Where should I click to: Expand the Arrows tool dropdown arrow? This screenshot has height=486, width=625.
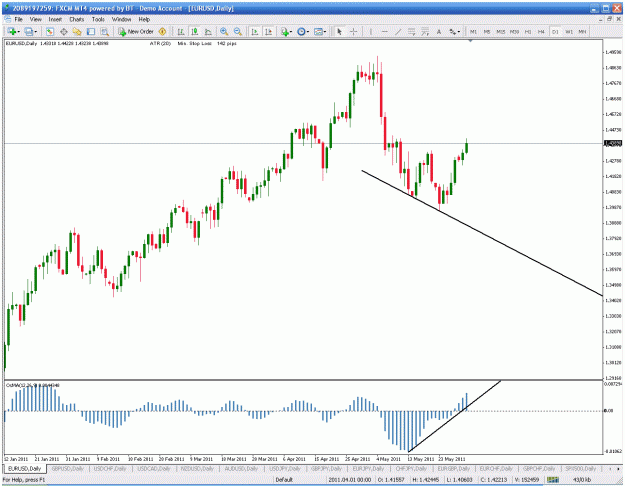click(x=459, y=32)
